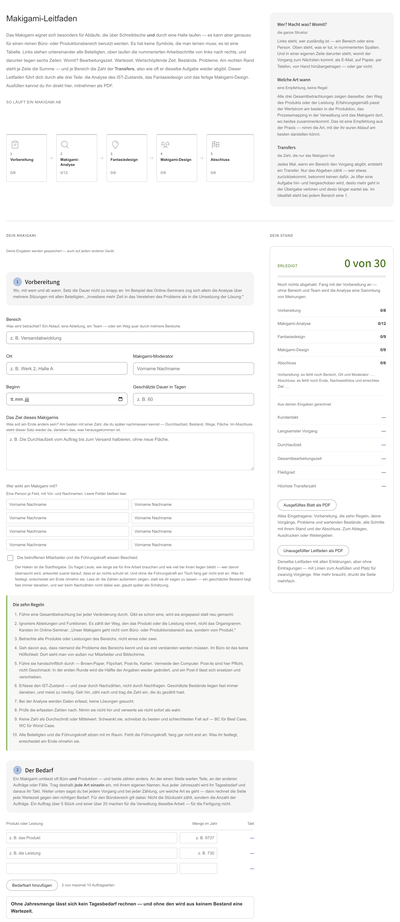Click the numbered badge beside Der Bedarf
This screenshot has width=400, height=922.
[x=18, y=770]
